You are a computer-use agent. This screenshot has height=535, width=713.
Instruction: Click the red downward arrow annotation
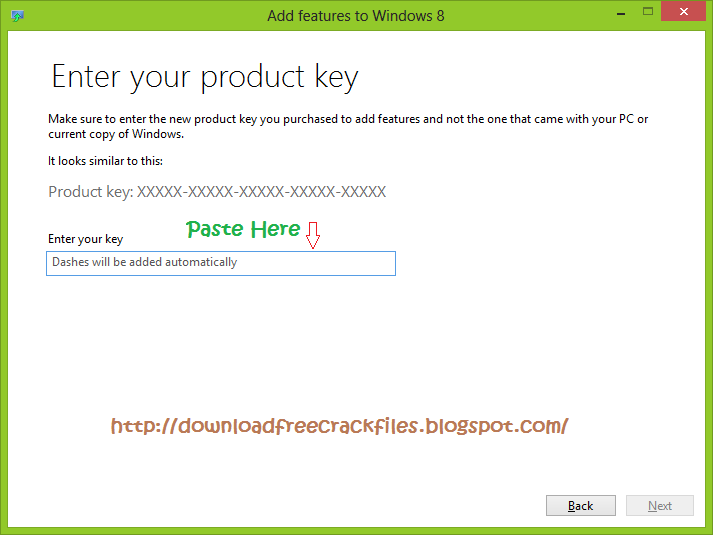313,235
